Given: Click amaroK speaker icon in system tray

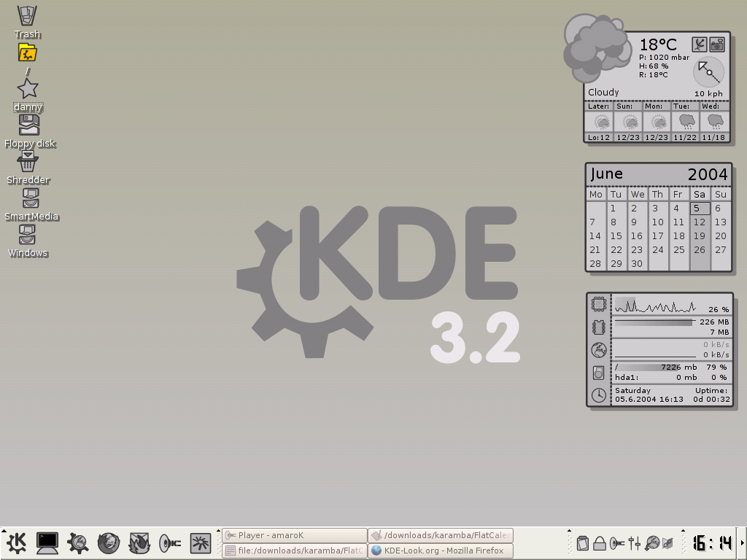Looking at the screenshot, I should coord(617,542).
